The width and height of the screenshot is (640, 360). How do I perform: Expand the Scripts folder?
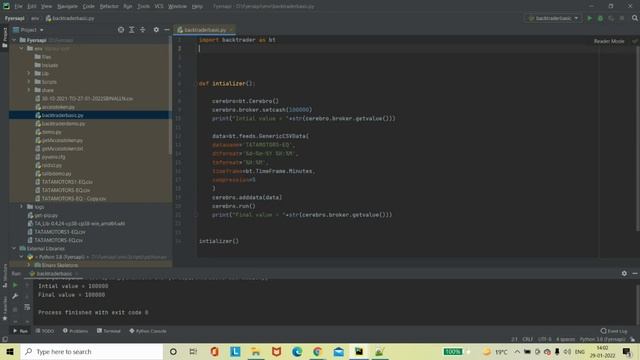[x=29, y=82]
